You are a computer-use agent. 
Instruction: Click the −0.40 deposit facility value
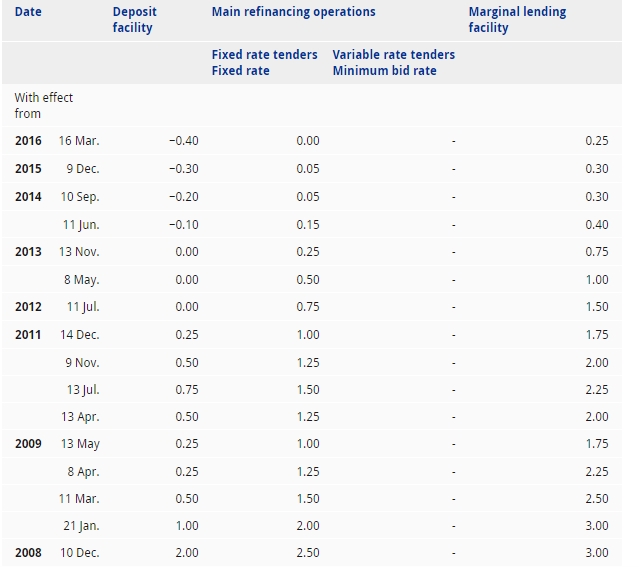click(x=184, y=141)
